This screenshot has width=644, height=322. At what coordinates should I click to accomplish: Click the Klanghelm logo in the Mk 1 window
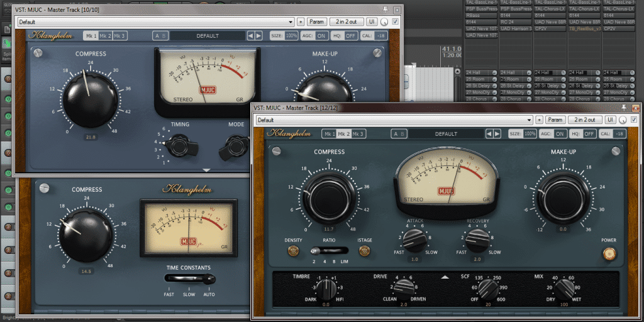click(x=50, y=36)
